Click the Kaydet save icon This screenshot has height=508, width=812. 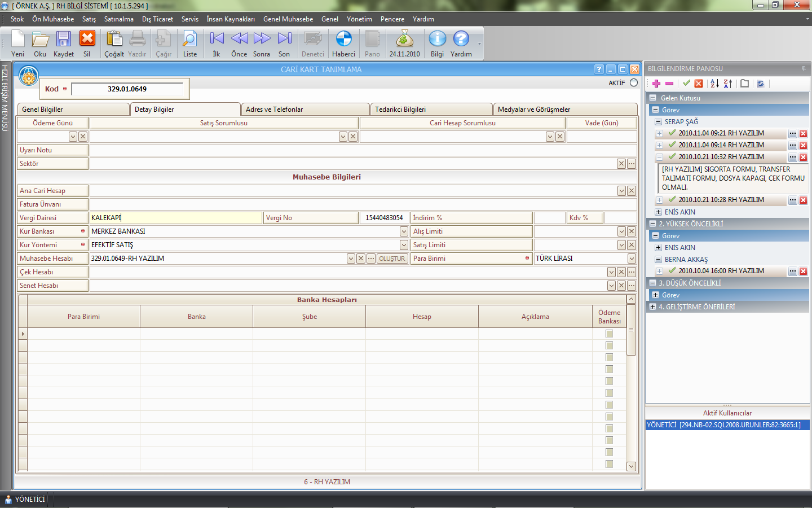[x=63, y=40]
